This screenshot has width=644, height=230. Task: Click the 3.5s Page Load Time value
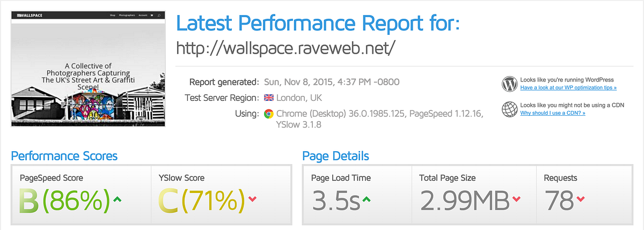pyautogui.click(x=335, y=200)
